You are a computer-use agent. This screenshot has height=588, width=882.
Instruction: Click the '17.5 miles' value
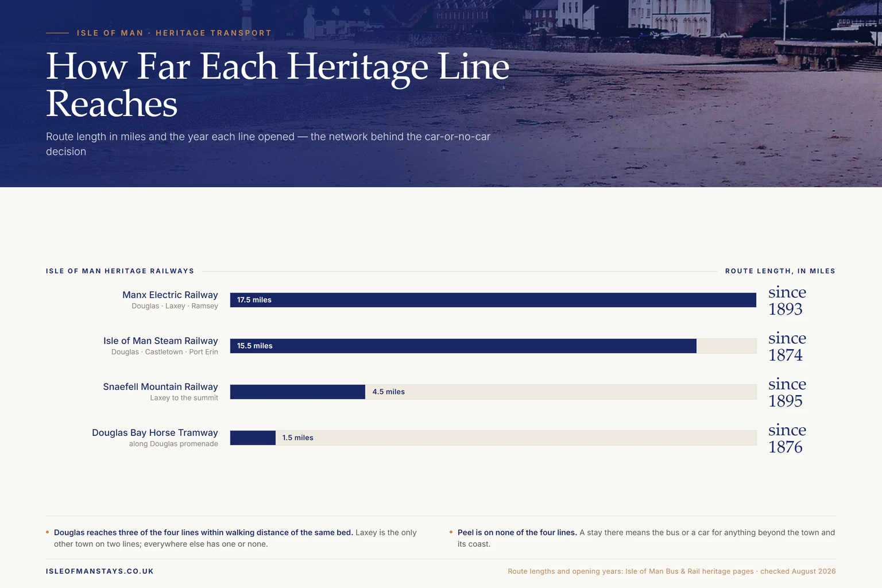pos(254,300)
